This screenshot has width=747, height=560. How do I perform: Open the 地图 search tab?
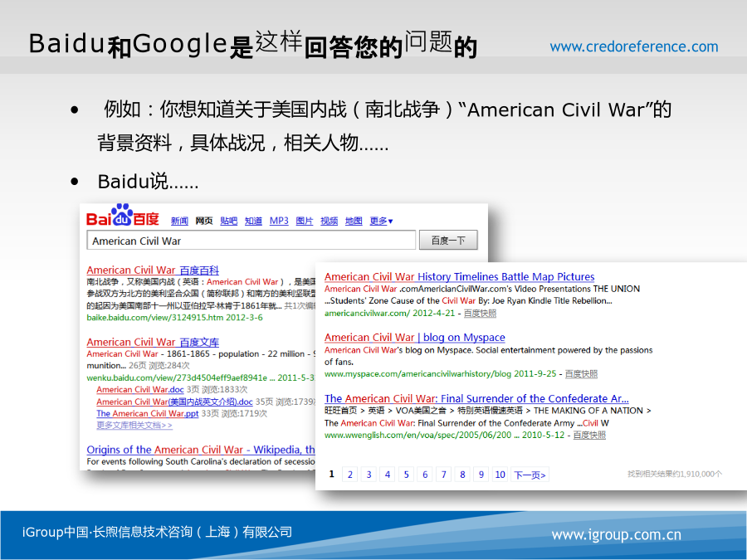(354, 221)
